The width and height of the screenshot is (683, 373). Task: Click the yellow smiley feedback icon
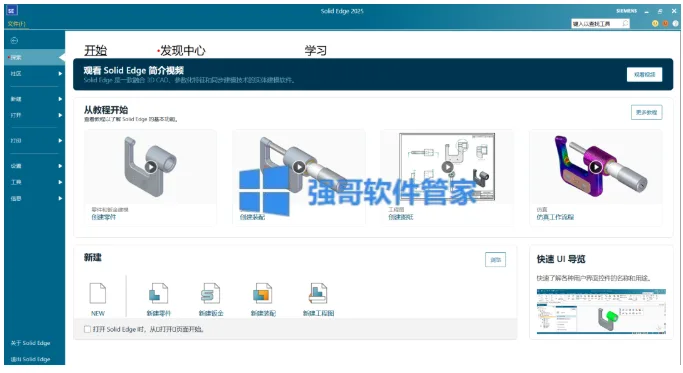655,24
